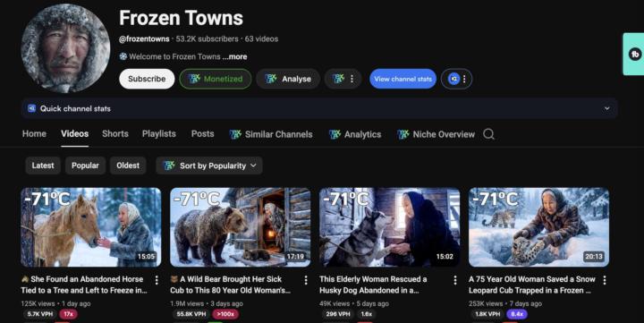The image size is (644, 323).
Task: Click the 55.8K VPH badge
Action: [191, 314]
